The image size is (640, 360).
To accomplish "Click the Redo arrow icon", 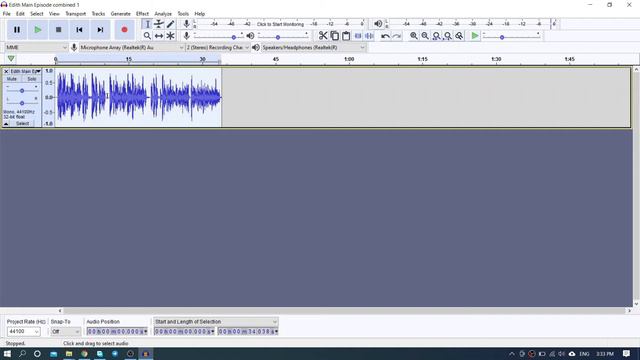I will [x=396, y=36].
